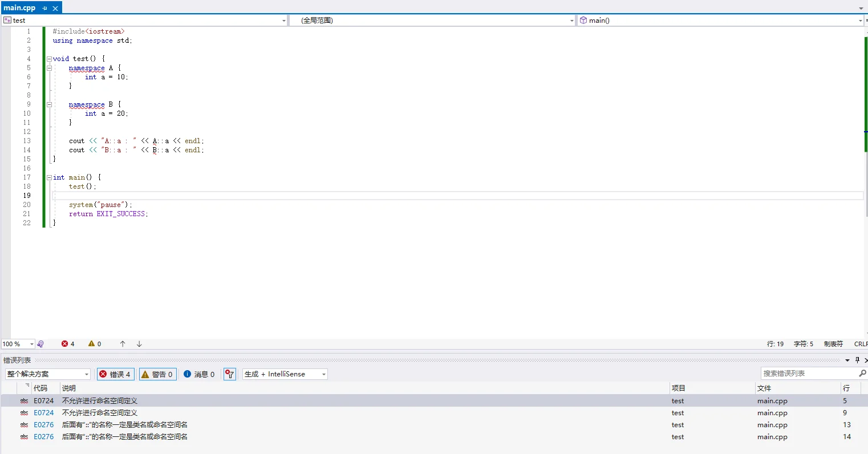Click the underlined namespace keyword on line 5

pos(87,68)
